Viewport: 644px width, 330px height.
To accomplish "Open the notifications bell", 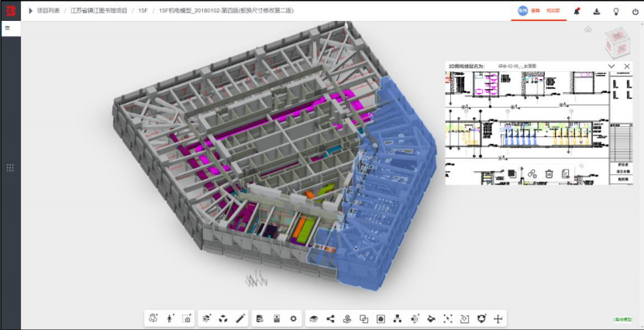I will pyautogui.click(x=577, y=12).
